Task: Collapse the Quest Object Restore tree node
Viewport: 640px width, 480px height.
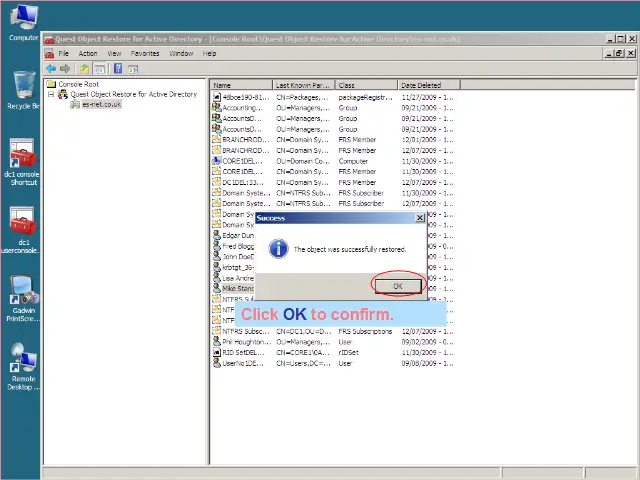Action: coord(52,94)
